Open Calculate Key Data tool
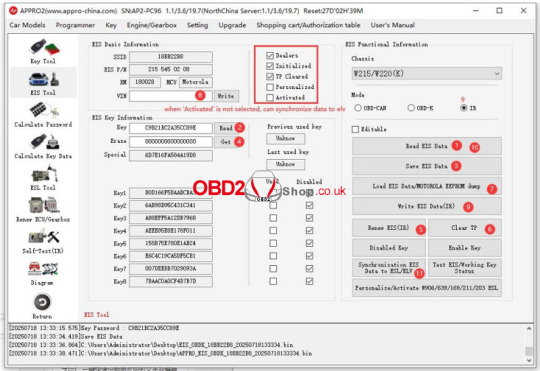Image resolution: width=540 pixels, height=371 pixels. (44, 142)
